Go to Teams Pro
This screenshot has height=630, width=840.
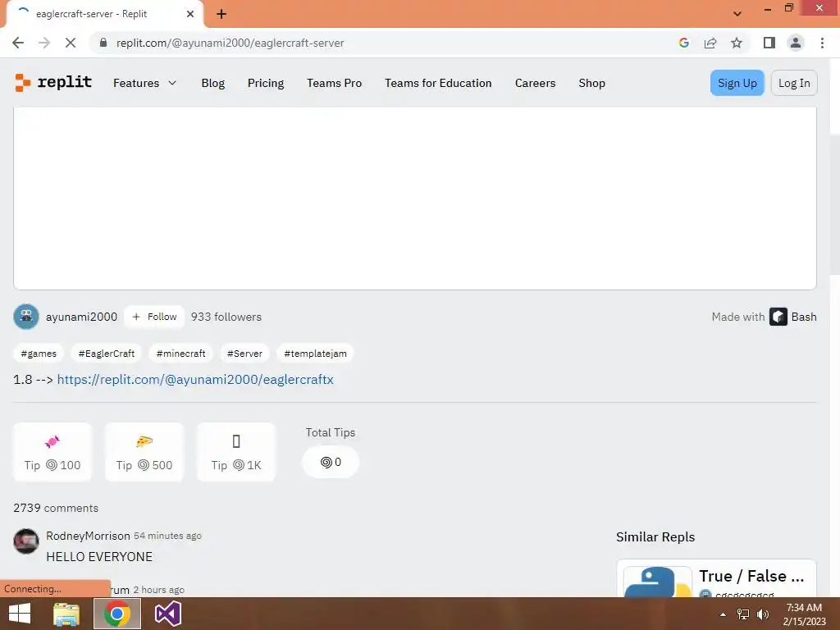pos(335,83)
